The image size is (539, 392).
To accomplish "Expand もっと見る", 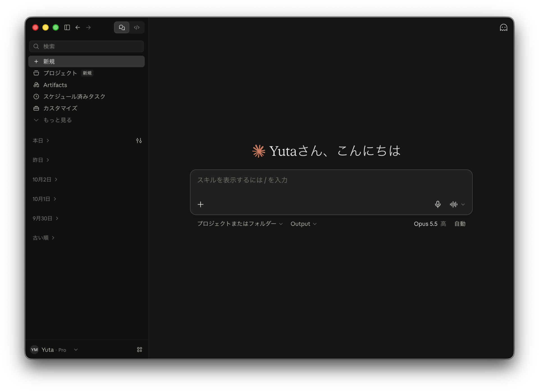I will tap(86, 120).
